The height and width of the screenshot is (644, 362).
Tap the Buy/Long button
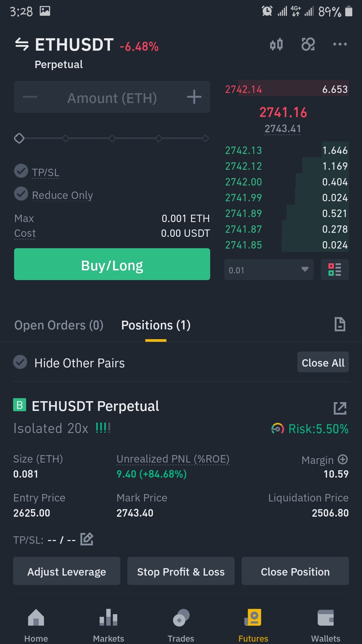[112, 264]
